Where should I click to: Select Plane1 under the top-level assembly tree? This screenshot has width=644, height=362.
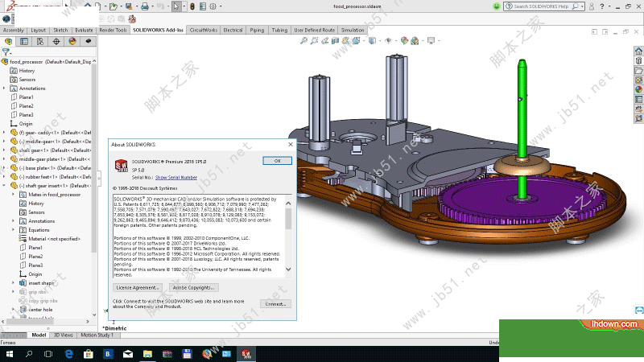coord(26,97)
